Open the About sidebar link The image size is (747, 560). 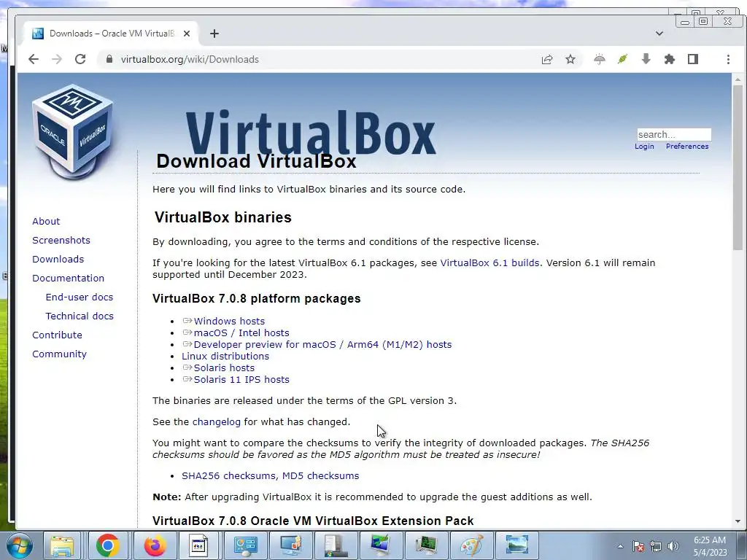pos(46,221)
